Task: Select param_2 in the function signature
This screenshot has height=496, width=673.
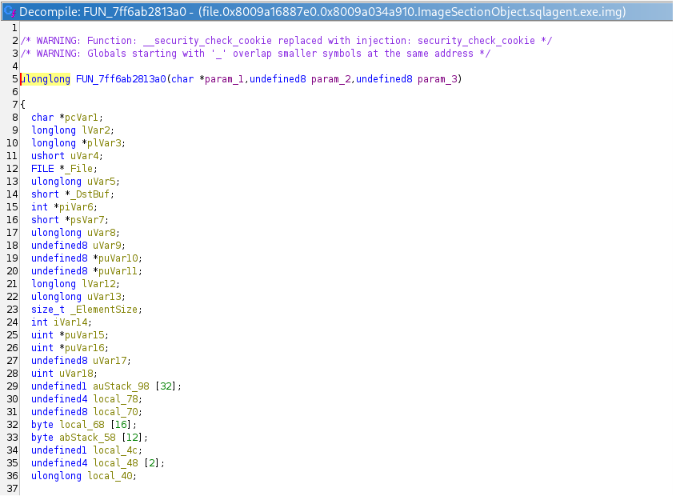Action: (331, 79)
